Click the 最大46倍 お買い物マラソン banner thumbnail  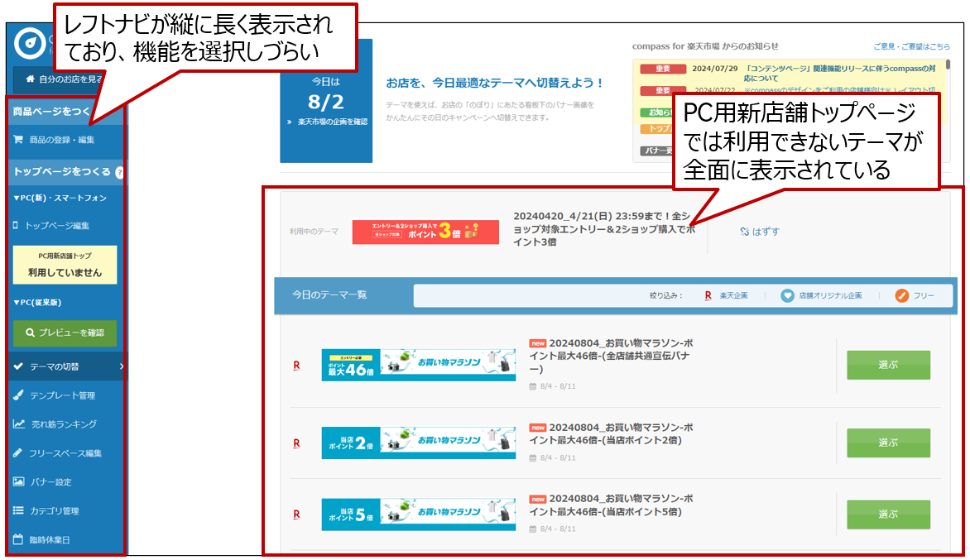click(x=418, y=365)
